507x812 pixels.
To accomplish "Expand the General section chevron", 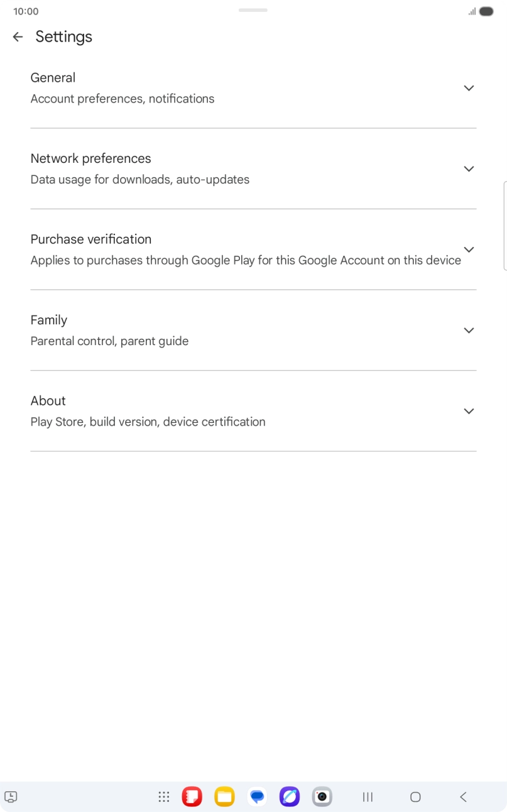I will [x=469, y=88].
